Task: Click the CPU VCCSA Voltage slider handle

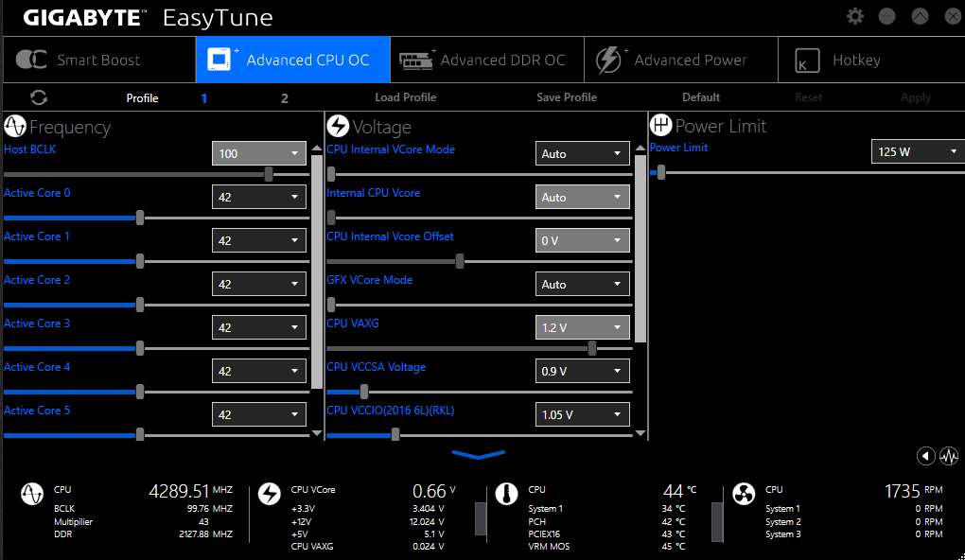Action: 363,392
